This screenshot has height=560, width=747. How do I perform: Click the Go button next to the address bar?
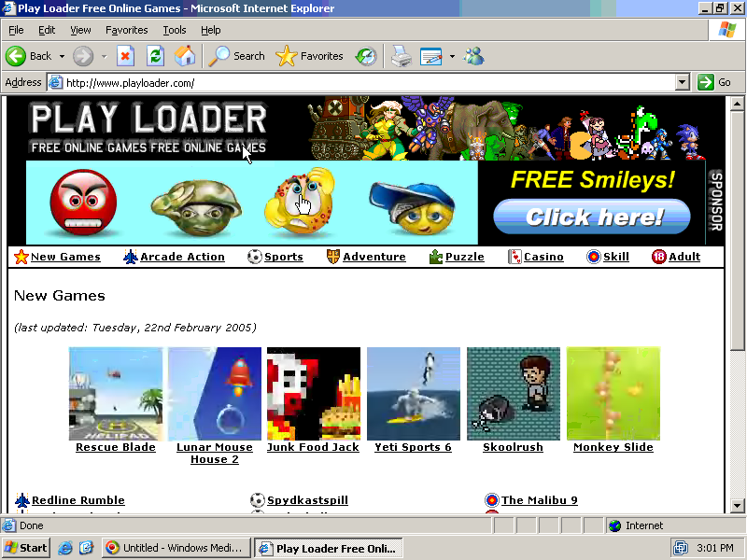tap(714, 82)
